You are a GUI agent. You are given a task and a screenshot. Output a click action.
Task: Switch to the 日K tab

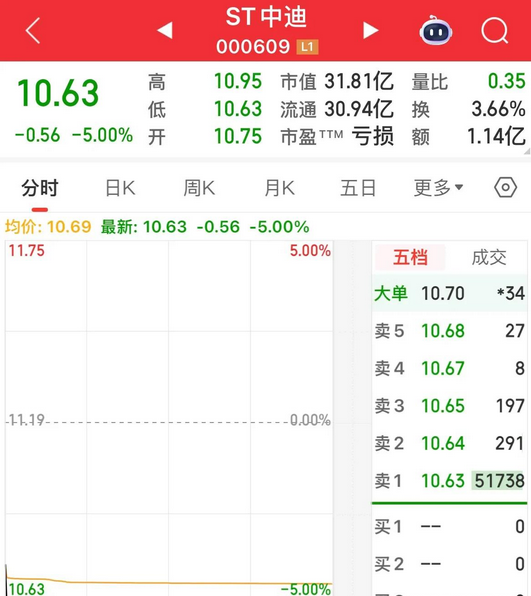pos(120,188)
